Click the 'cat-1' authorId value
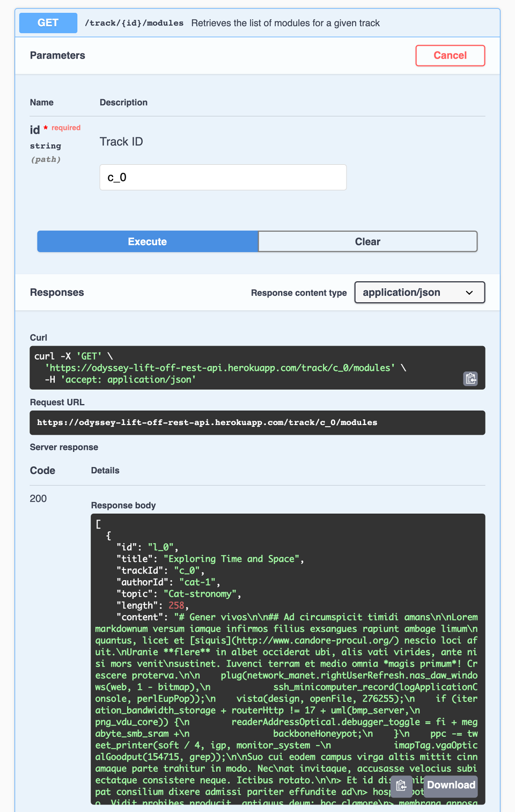Image resolution: width=515 pixels, height=812 pixels. coord(197,582)
